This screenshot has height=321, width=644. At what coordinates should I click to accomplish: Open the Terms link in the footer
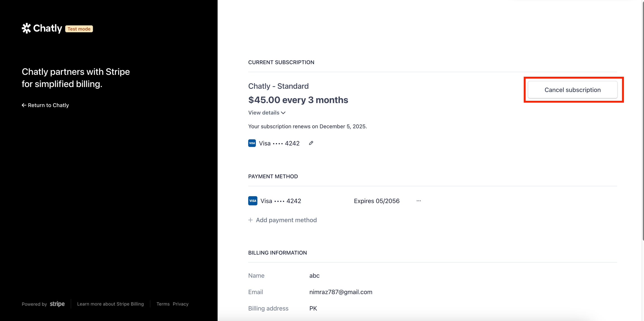tap(163, 304)
